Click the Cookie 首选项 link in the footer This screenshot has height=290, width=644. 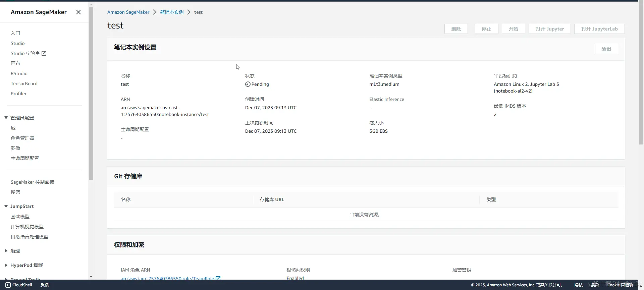click(620, 285)
